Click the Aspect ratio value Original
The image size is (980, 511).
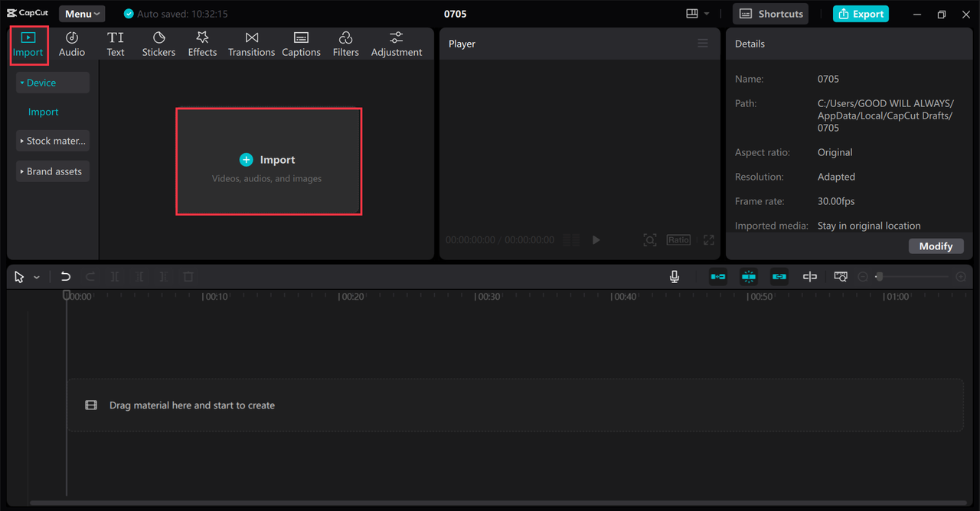pos(835,152)
